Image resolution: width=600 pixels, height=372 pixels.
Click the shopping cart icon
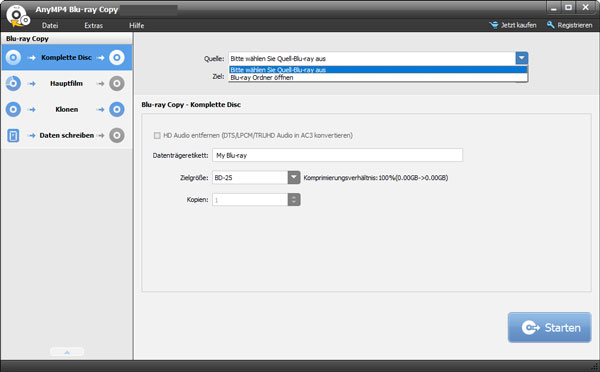494,25
